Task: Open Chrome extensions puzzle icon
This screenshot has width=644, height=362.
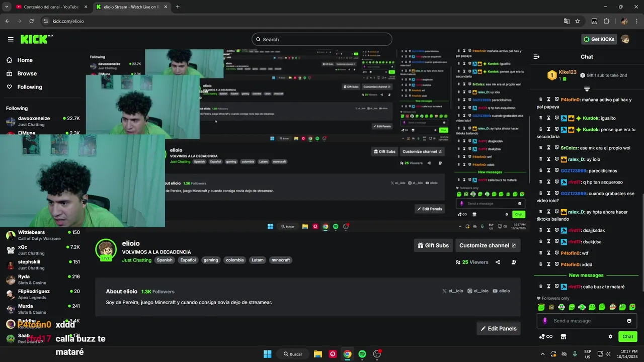Action: coord(606,21)
